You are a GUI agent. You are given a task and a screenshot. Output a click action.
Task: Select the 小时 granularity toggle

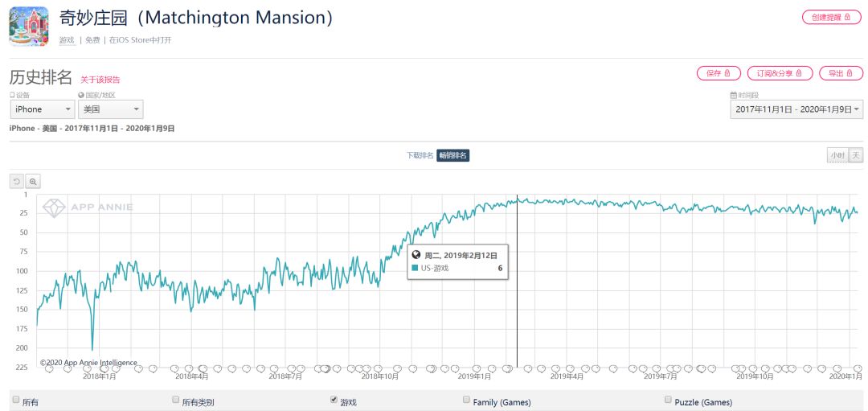point(837,155)
